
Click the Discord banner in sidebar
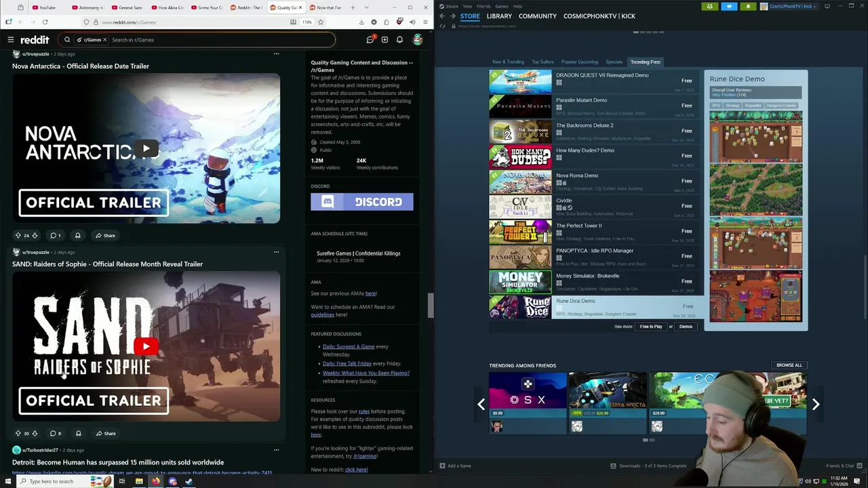[x=362, y=201]
